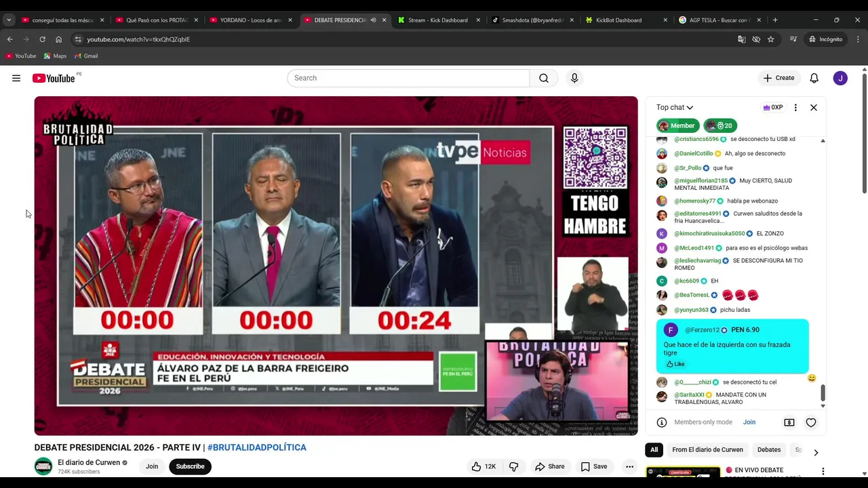The width and height of the screenshot is (868, 488).
Task: Subscribe to El diario de Curwen
Action: (x=190, y=466)
